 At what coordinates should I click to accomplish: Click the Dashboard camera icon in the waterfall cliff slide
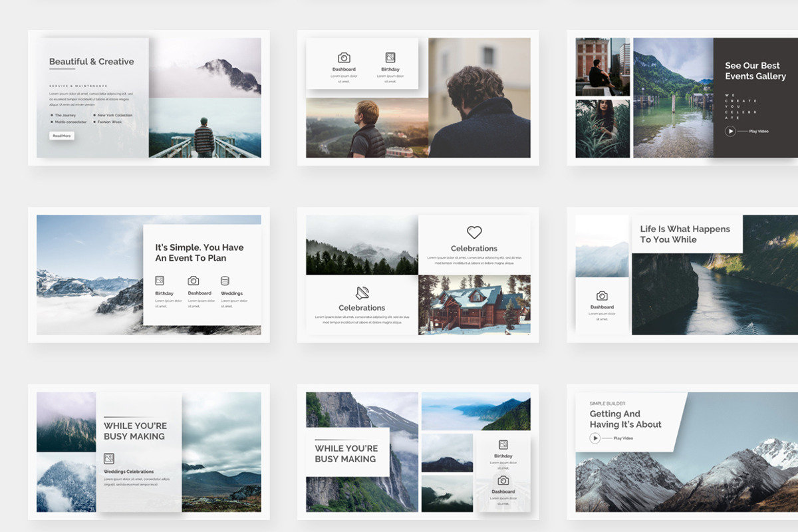coord(503,480)
